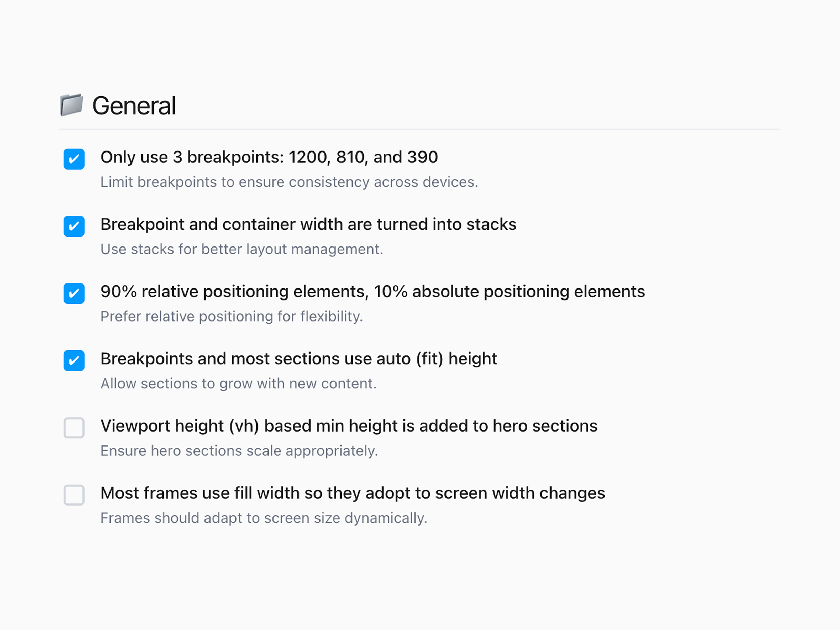Click 'Limit breakpoints to ensure consistency' description
Screen dimensions: 840x630
pyautogui.click(x=289, y=182)
